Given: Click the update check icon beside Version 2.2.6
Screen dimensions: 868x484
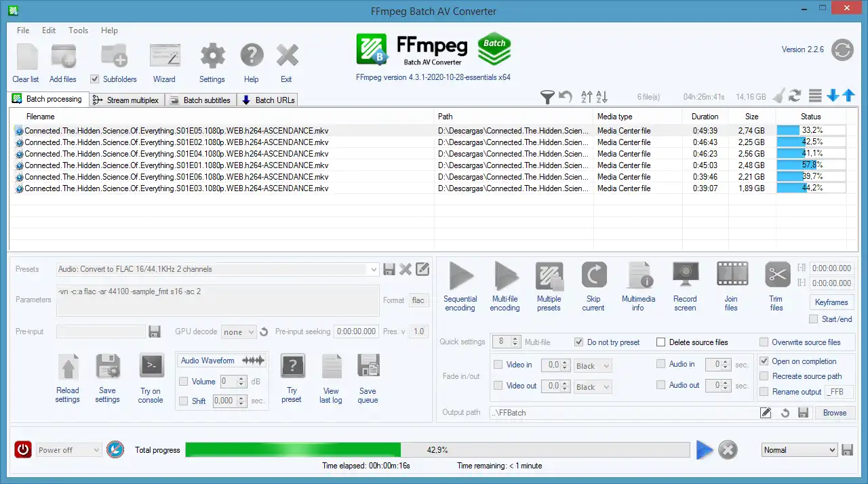Looking at the screenshot, I should coord(842,50).
